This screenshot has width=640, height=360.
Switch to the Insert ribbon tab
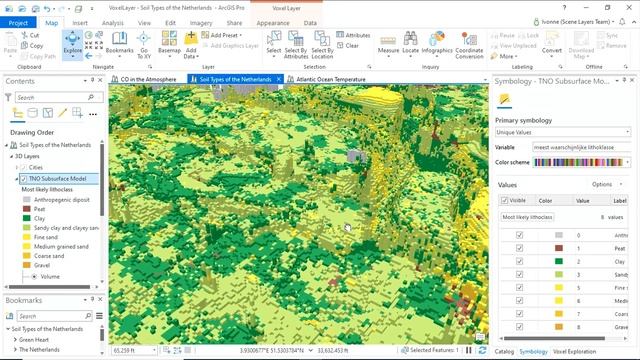point(80,23)
